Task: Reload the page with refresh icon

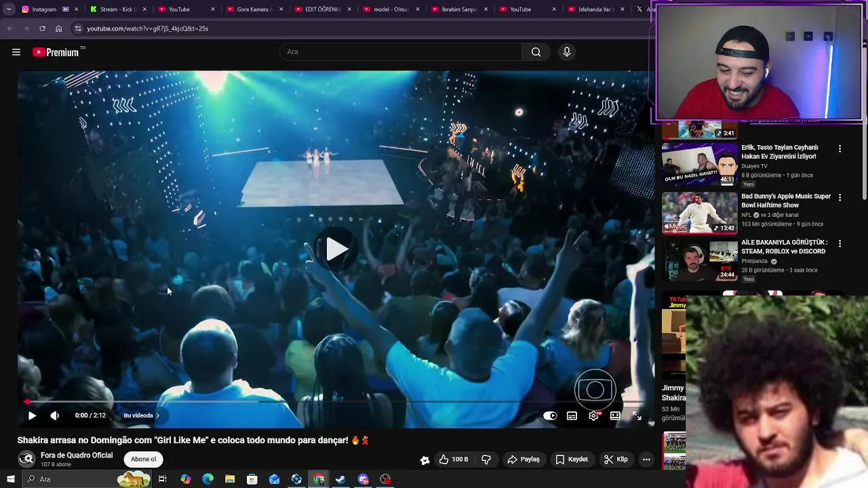Action: click(42, 28)
